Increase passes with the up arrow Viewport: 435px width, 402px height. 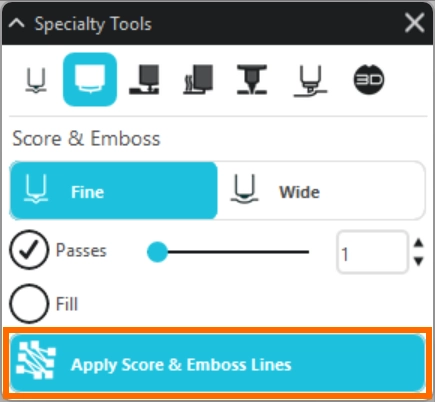[418, 243]
